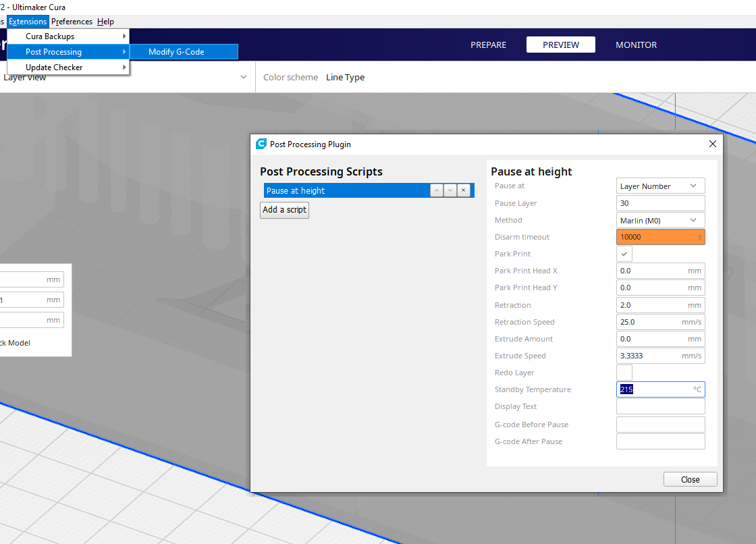Switch to the PREVIEW stage
This screenshot has width=756, height=544.
point(561,45)
